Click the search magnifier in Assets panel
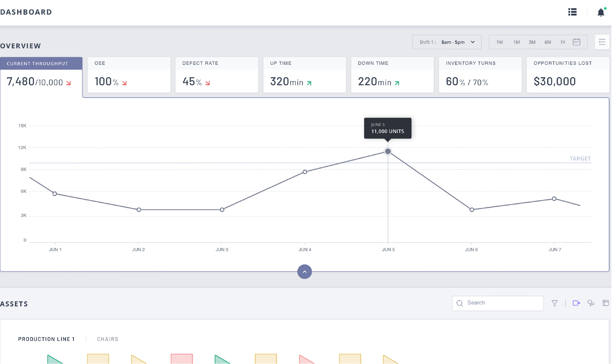Screen dimensions: 612x364 459,303
